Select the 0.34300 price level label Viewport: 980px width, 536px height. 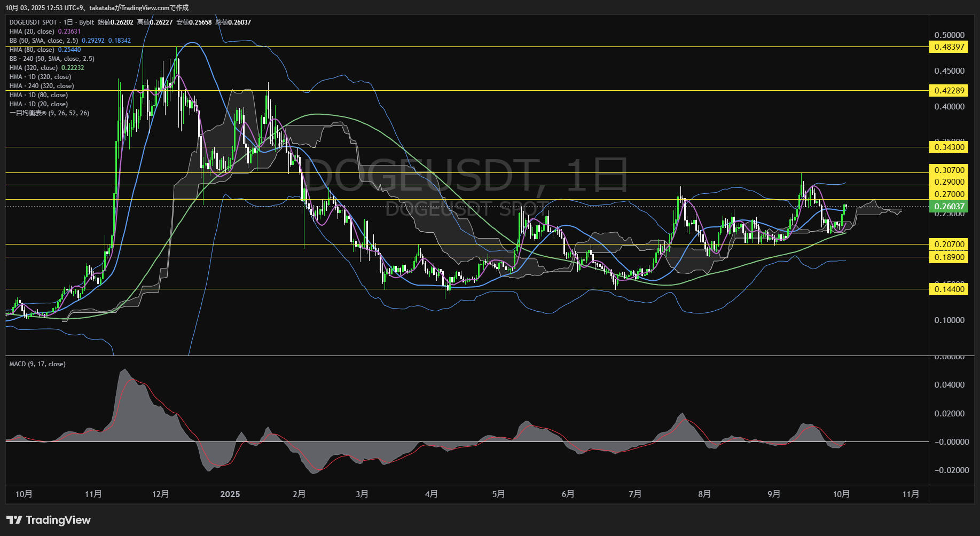(949, 147)
